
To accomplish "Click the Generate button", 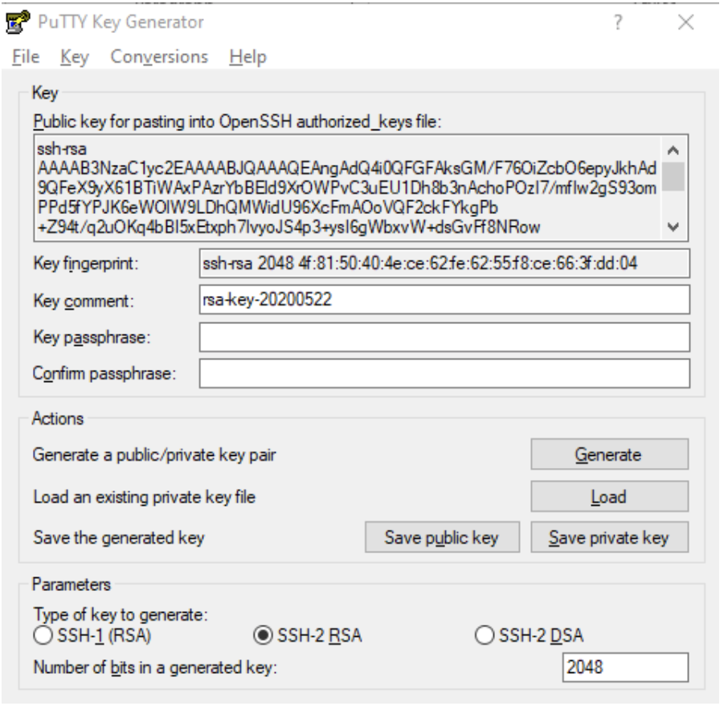I will pyautogui.click(x=609, y=454).
